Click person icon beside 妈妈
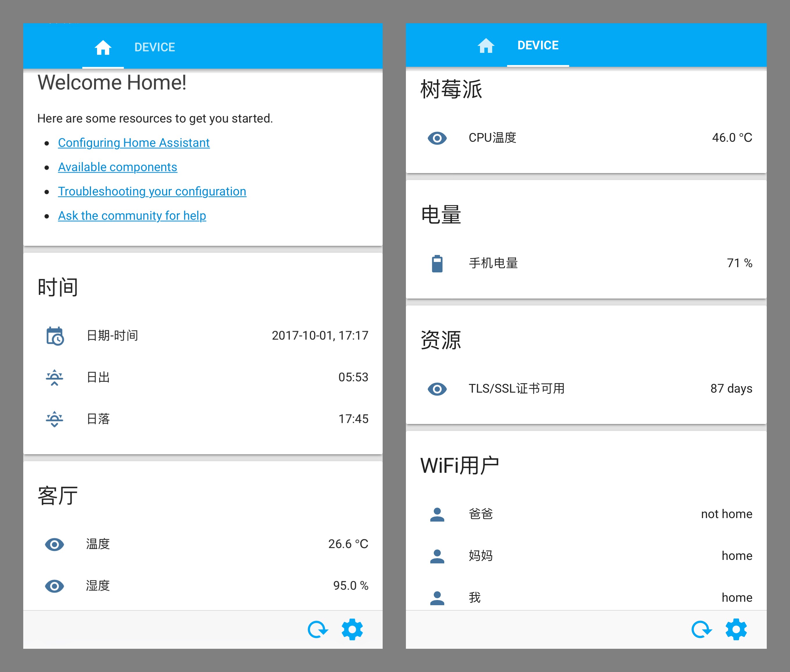 437,556
